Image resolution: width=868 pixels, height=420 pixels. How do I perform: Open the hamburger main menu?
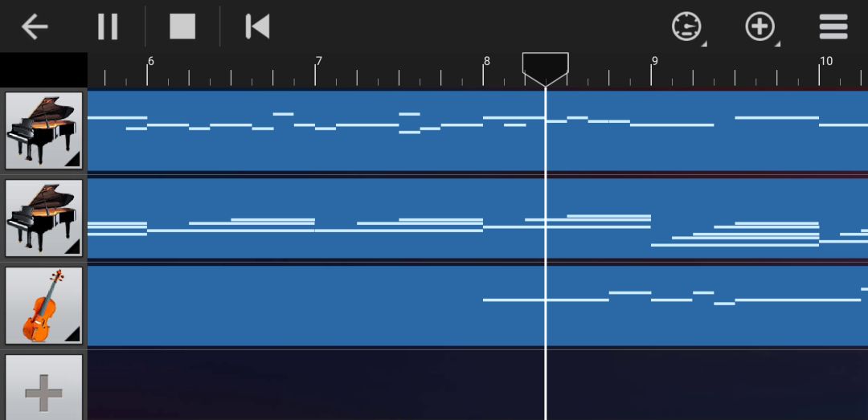point(833,27)
